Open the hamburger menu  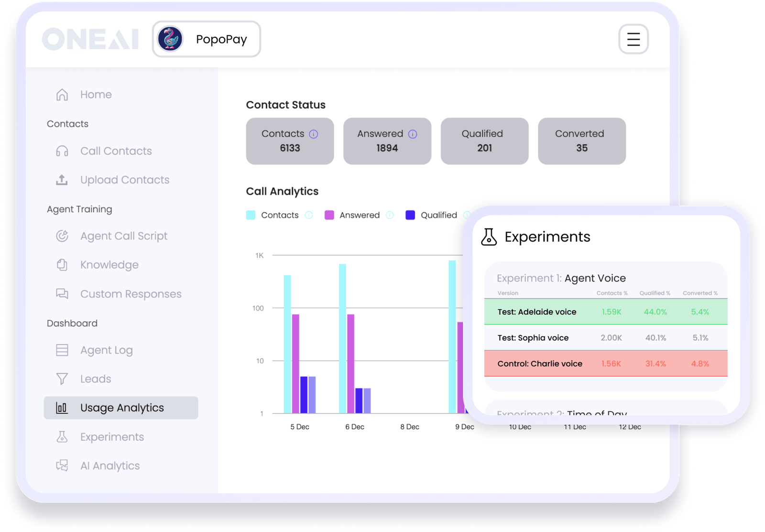click(634, 39)
